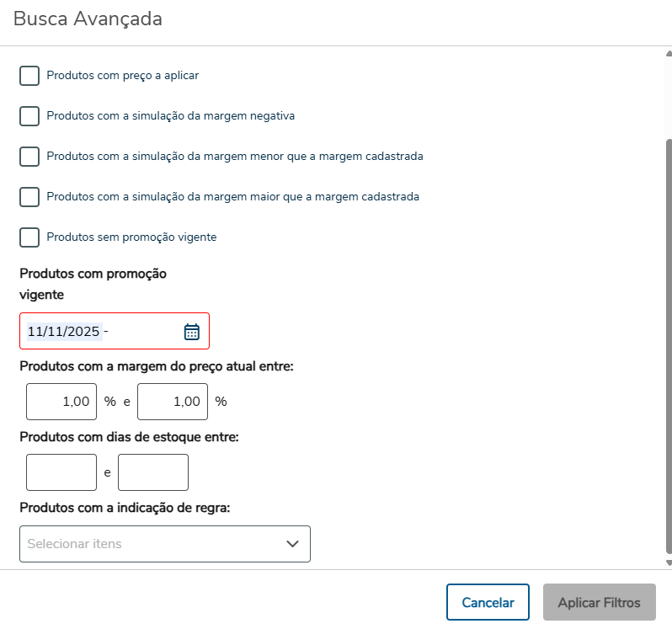The height and width of the screenshot is (629, 672).
Task: Tick margem maior que a margem cadastrada checkbox
Action: [x=29, y=197]
